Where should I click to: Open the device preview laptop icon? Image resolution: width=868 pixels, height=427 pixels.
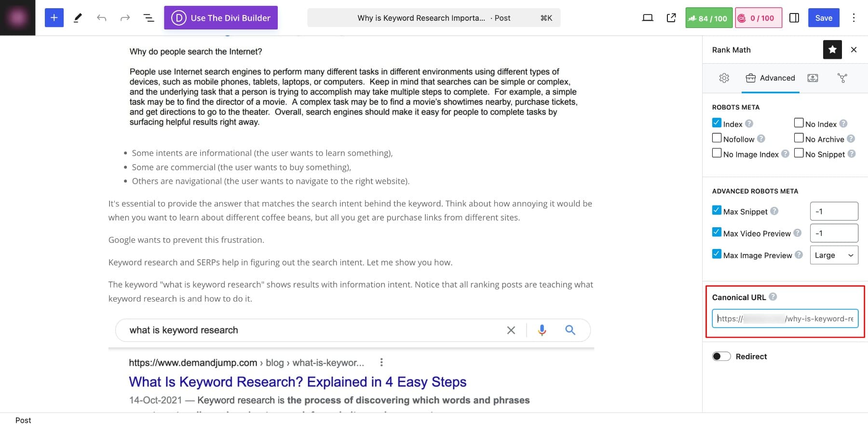(x=647, y=18)
